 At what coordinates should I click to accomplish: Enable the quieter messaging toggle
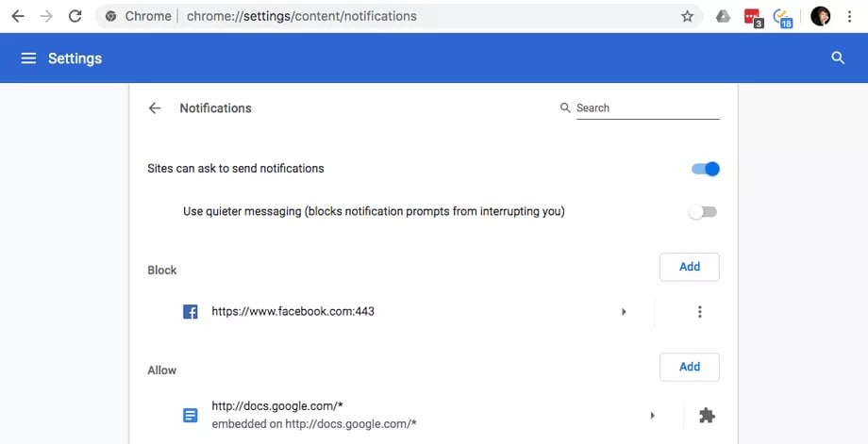click(x=703, y=212)
